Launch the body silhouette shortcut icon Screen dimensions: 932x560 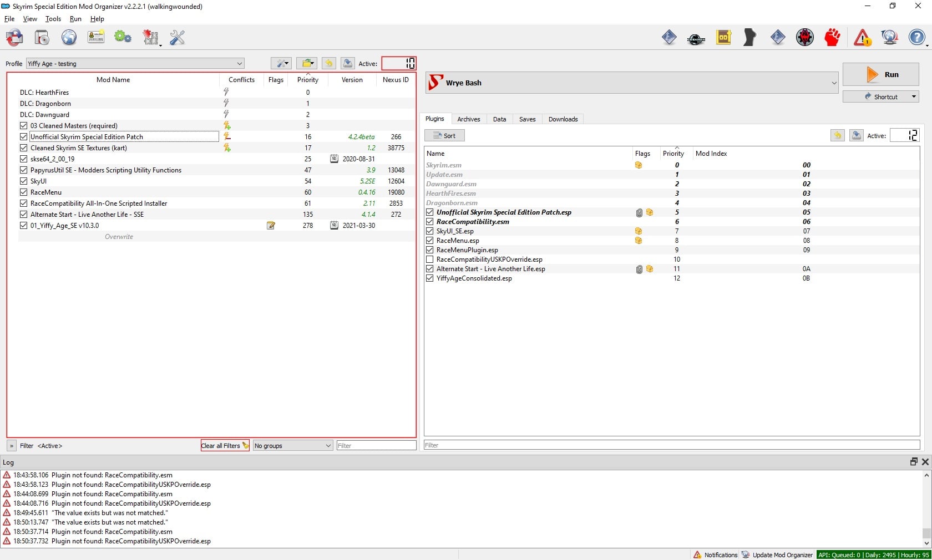tap(750, 38)
